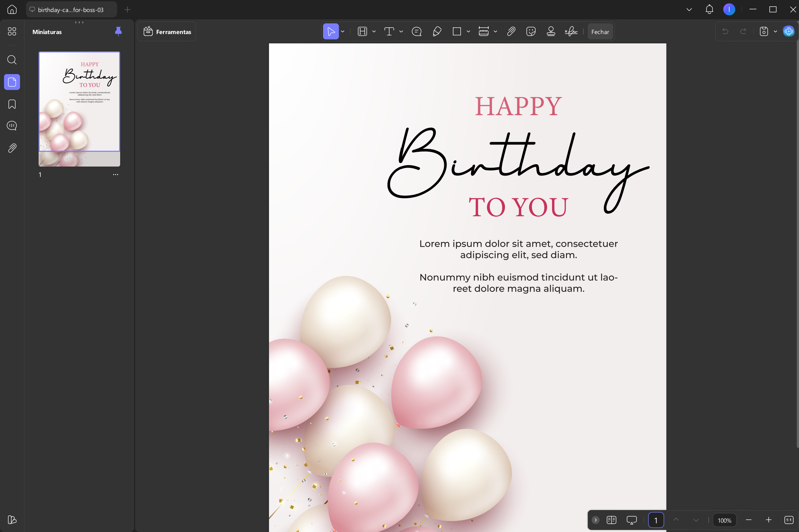This screenshot has width=799, height=532.
Task: Expand the text tool dropdown arrow
Action: (401, 32)
